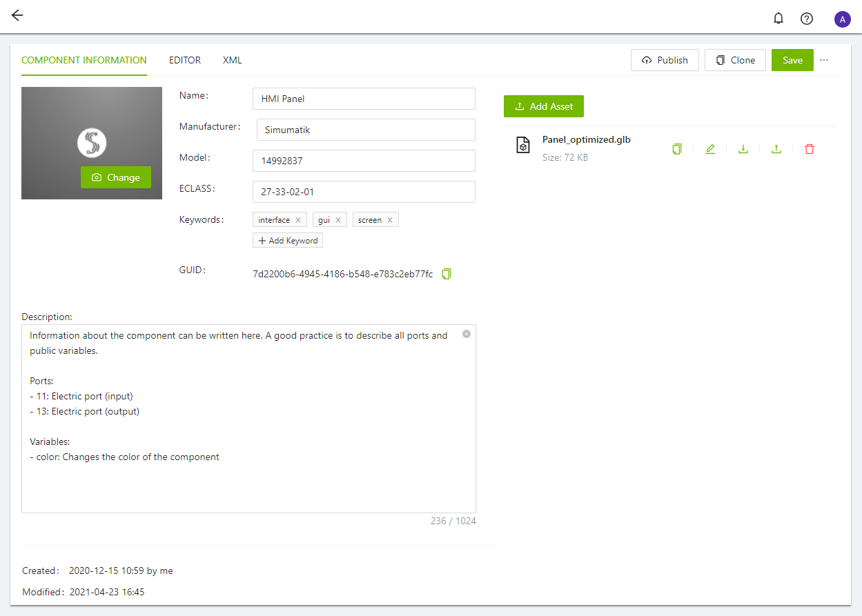Download the Panel_optimized.glb asset
Viewport: 862px width, 616px height.
point(743,149)
